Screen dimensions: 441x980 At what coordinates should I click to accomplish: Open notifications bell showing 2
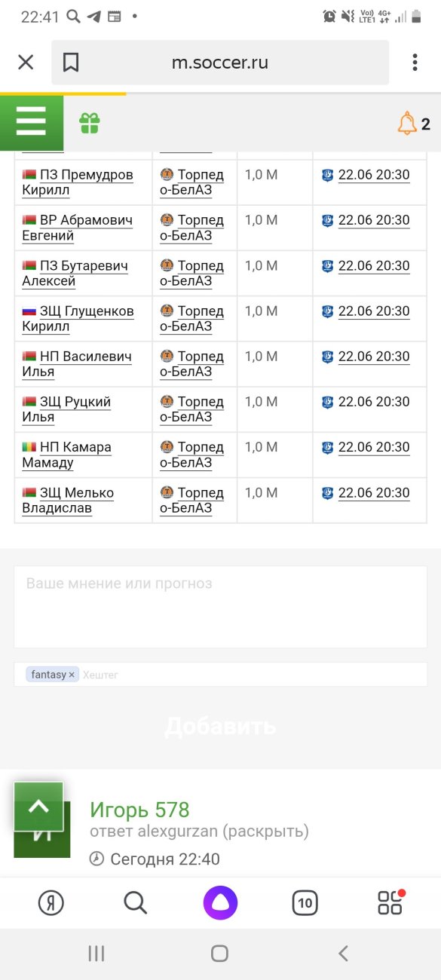414,124
